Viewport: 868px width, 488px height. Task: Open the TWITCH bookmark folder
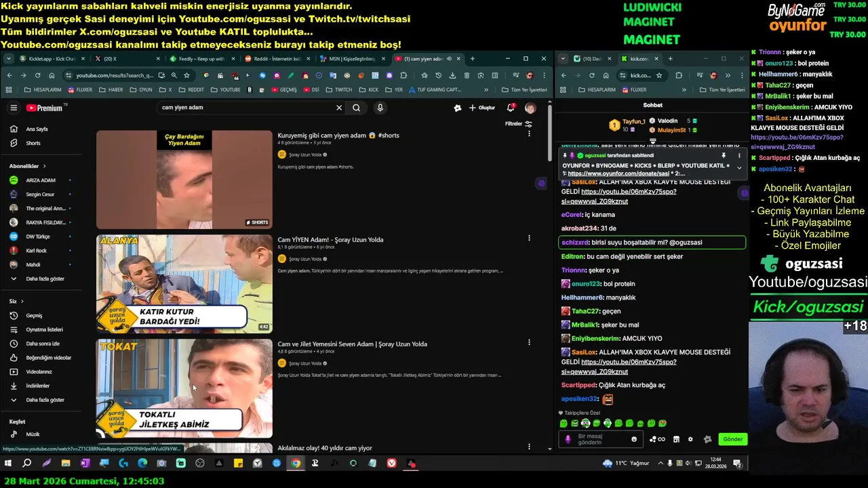[338, 89]
